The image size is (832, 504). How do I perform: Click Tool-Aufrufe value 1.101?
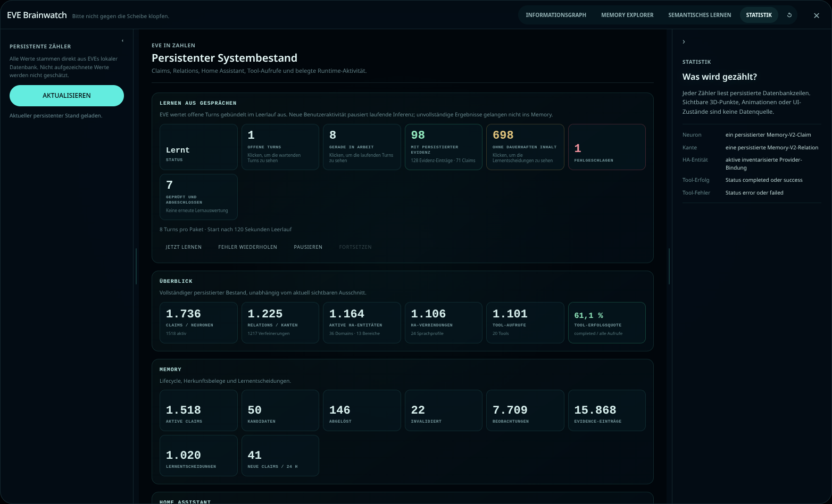click(510, 314)
